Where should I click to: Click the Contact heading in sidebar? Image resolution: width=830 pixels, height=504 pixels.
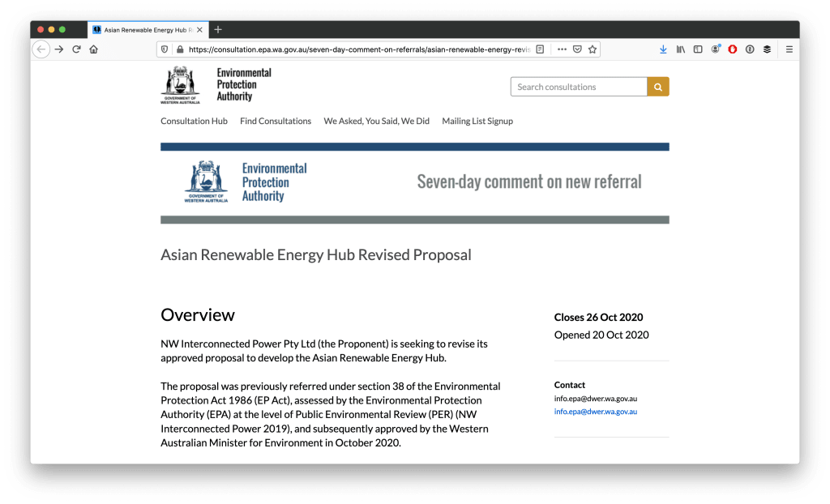pyautogui.click(x=570, y=385)
